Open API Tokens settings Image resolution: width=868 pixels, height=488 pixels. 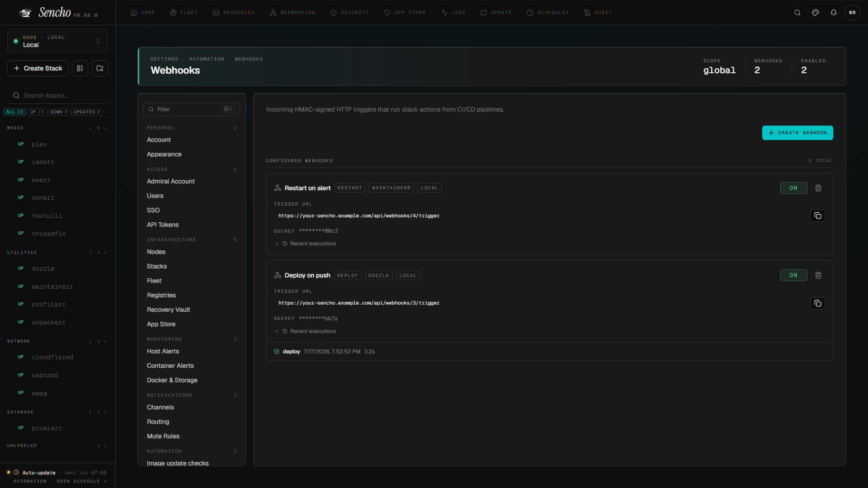tap(163, 225)
